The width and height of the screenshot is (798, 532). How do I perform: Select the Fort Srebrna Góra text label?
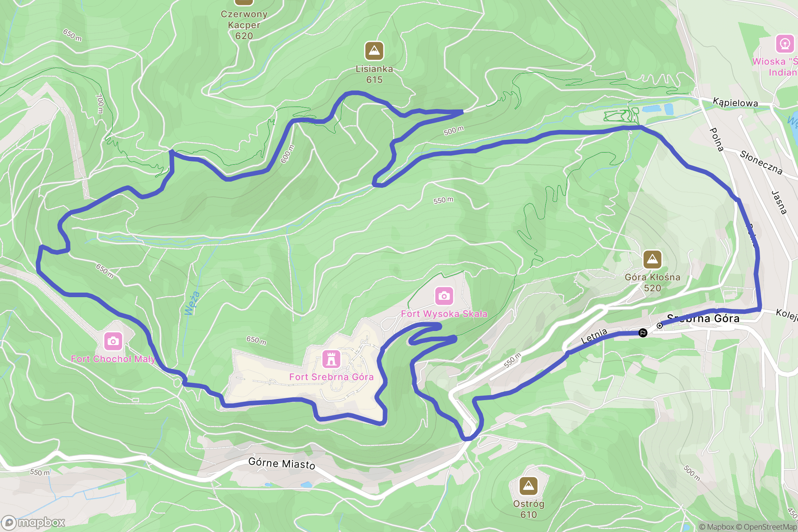click(331, 377)
